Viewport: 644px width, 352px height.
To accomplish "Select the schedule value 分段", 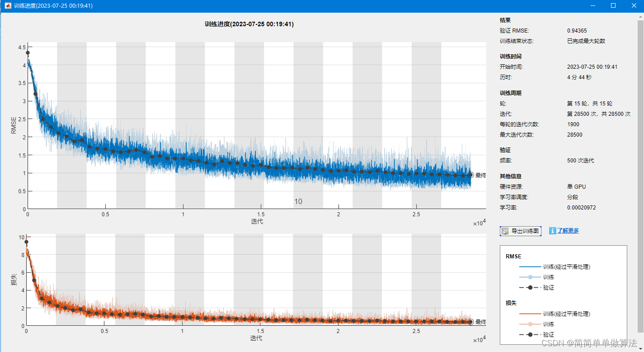I will pyautogui.click(x=573, y=197).
